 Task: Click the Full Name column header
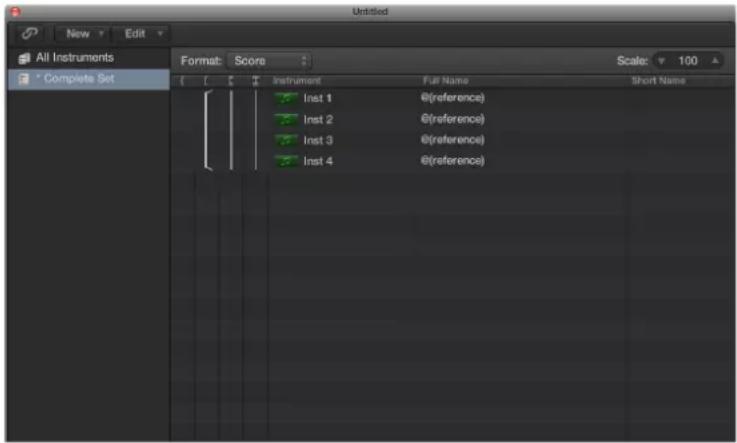[x=446, y=81]
